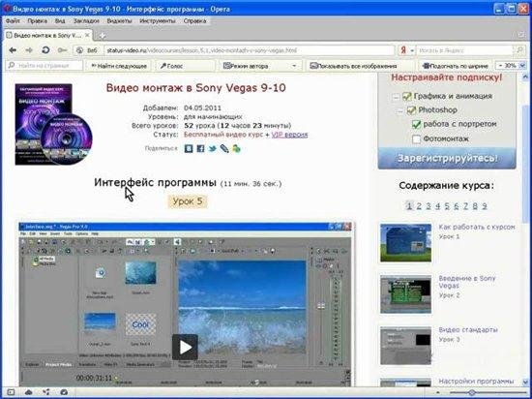Open the Урок 3 lesson thumbnail

(406, 346)
